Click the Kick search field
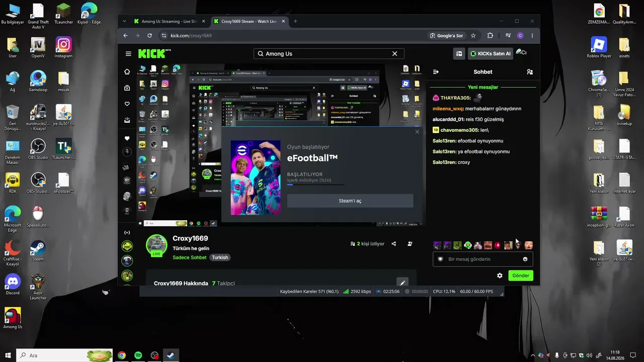 329,54
